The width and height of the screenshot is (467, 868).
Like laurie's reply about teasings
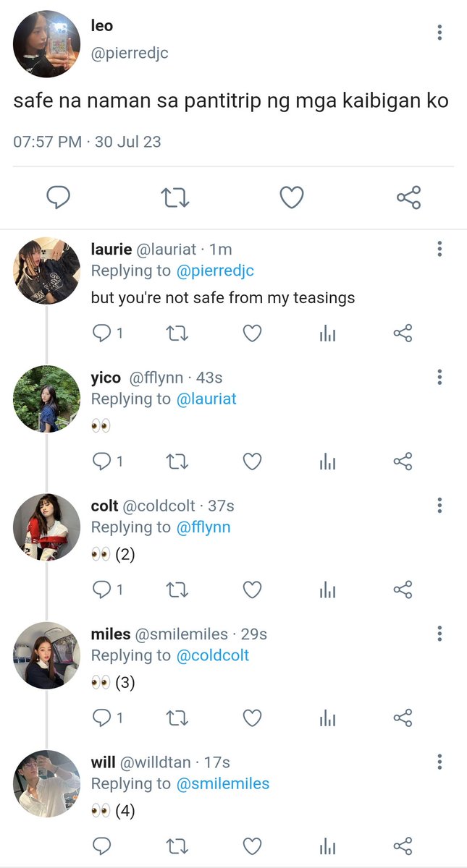[251, 333]
